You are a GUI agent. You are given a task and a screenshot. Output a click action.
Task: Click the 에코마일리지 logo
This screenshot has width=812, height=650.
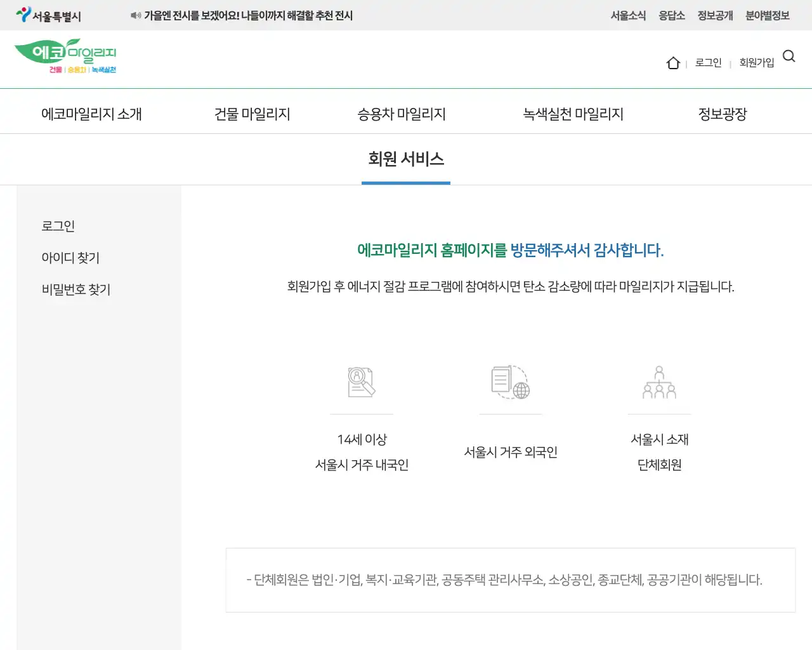coord(65,56)
